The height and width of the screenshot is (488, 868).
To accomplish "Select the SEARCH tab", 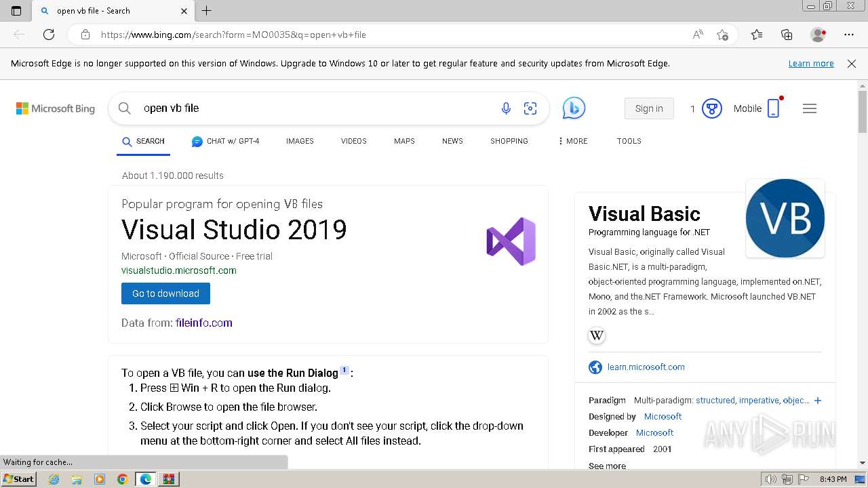I will (143, 141).
